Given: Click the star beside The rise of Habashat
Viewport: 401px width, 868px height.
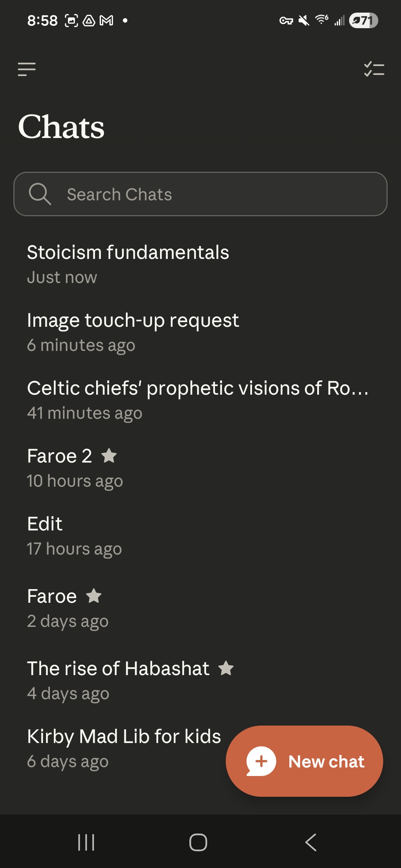Looking at the screenshot, I should pos(226,668).
